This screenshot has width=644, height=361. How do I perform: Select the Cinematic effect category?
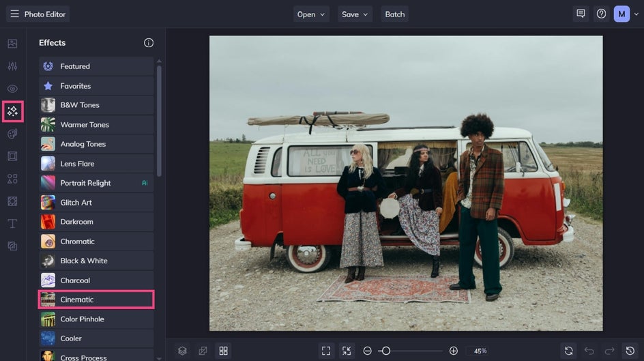tap(96, 300)
